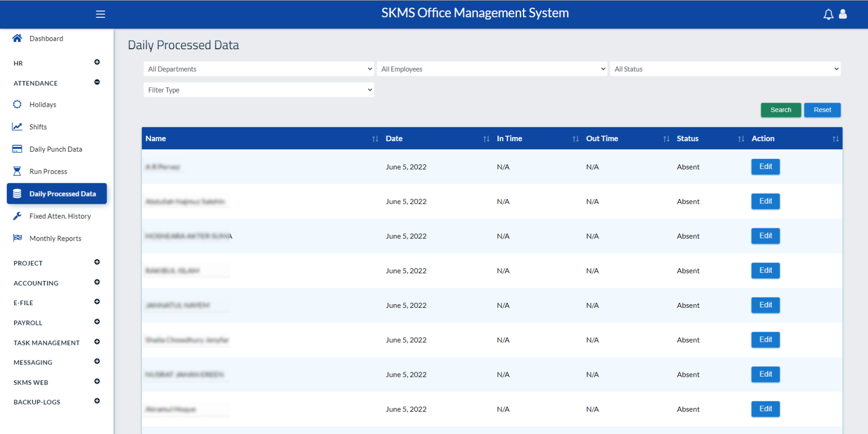Image resolution: width=868 pixels, height=434 pixels.
Task: Open Shifts menu item
Action: tap(38, 127)
